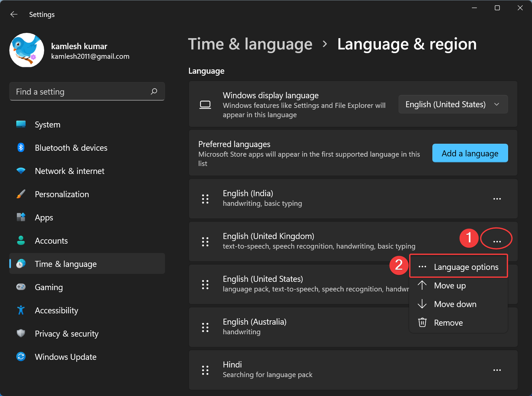Image resolution: width=532 pixels, height=396 pixels.
Task: Open the Windows display language dropdown
Action: (x=453, y=104)
